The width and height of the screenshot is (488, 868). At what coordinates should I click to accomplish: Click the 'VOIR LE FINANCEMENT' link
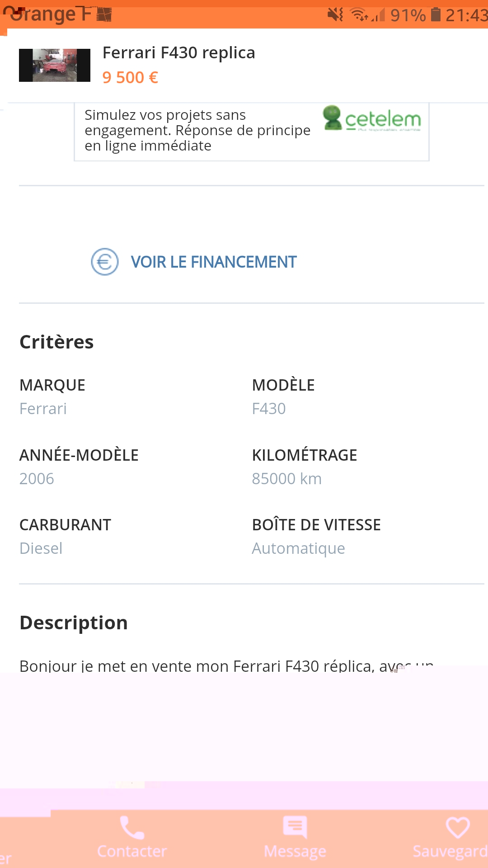[x=214, y=262]
